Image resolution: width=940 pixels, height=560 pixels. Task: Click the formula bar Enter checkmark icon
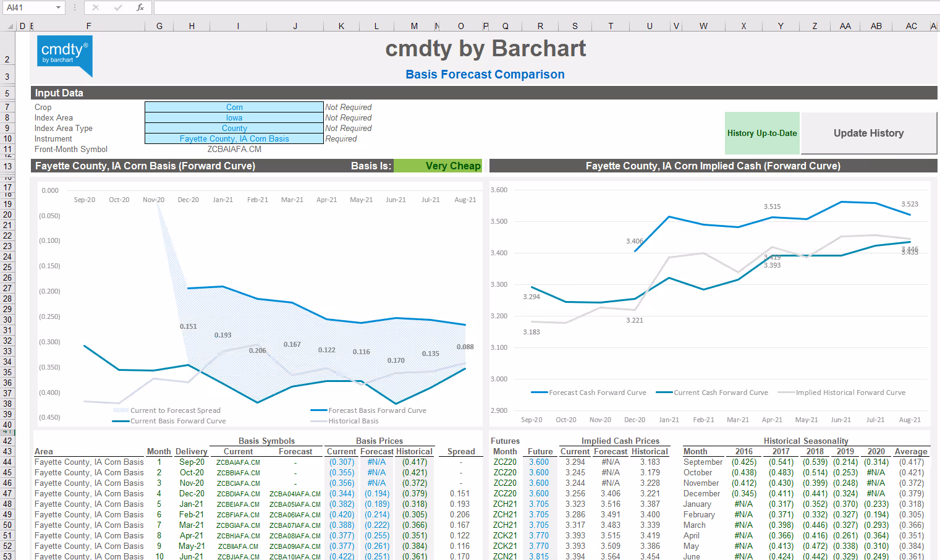tap(118, 7)
